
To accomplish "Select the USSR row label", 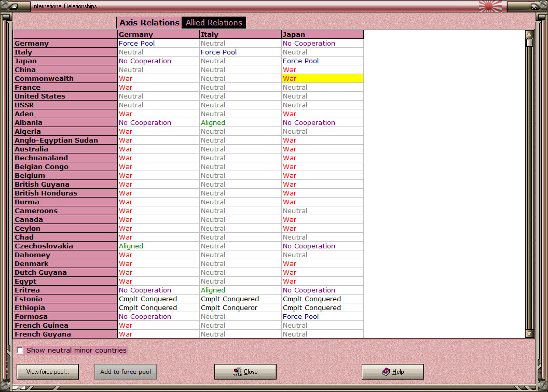I will point(65,105).
